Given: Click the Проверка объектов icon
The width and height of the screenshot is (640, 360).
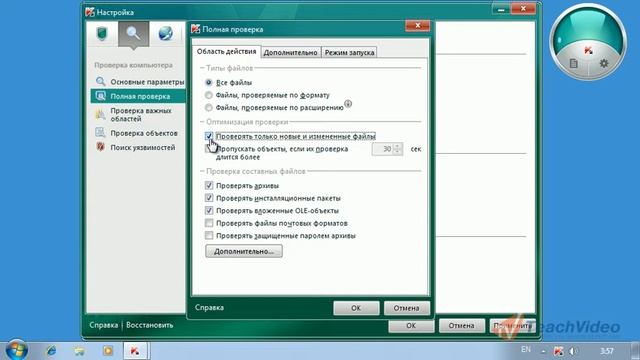Looking at the screenshot, I should pos(100,133).
